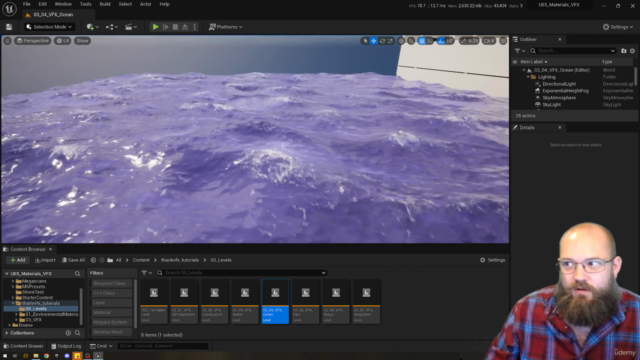Click the Skip/Advance frame button
The image size is (640, 360).
click(166, 27)
